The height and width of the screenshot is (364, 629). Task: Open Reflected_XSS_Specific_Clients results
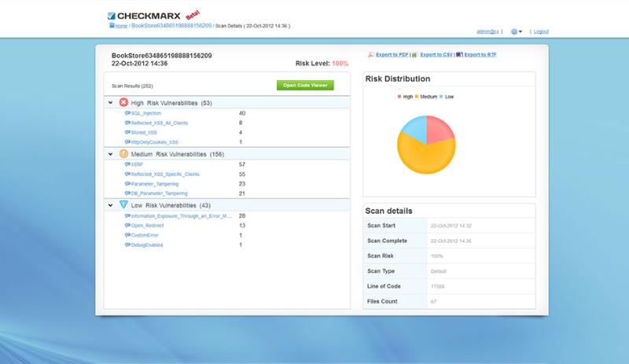(165, 175)
